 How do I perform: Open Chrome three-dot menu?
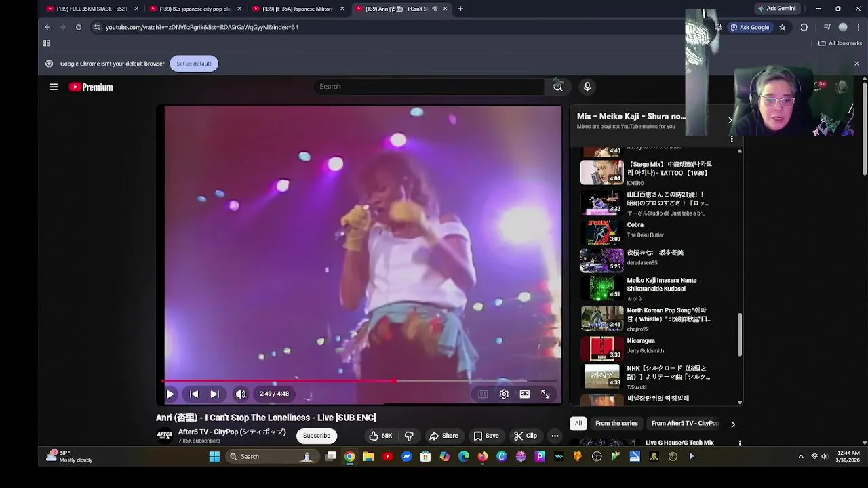(858, 27)
